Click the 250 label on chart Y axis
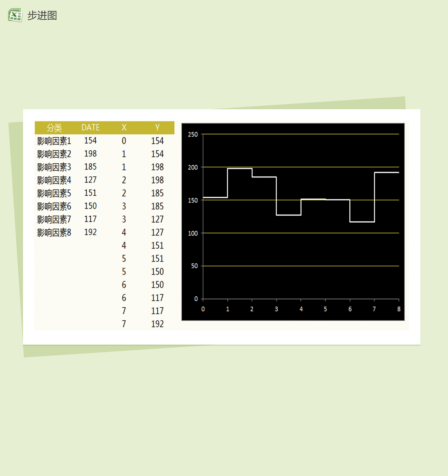 point(193,135)
